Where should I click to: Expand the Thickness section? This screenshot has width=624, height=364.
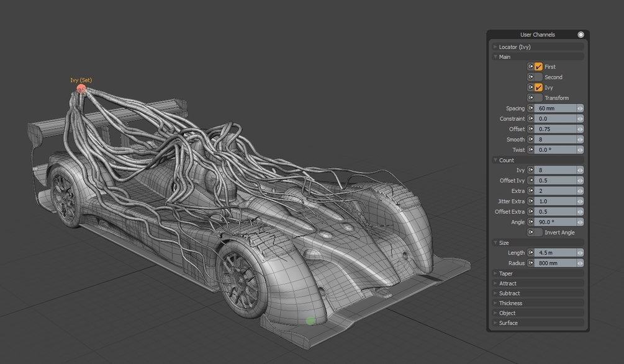pyautogui.click(x=538, y=303)
